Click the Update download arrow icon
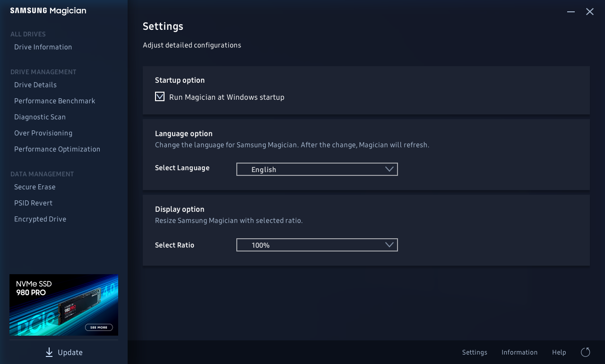605x364 pixels. tap(49, 352)
